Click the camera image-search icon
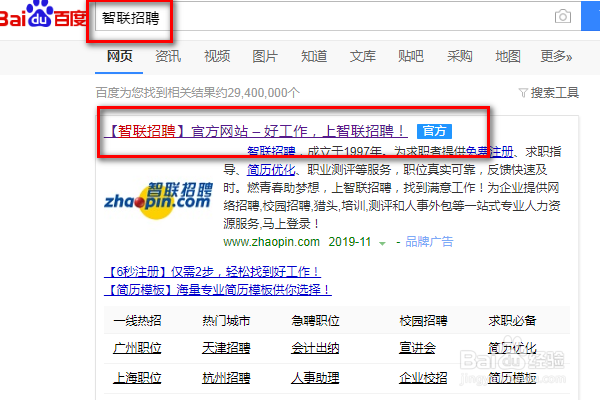 [x=562, y=16]
